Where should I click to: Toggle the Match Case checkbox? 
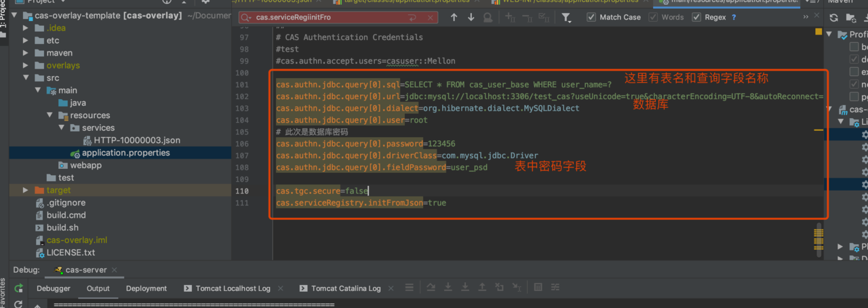591,18
